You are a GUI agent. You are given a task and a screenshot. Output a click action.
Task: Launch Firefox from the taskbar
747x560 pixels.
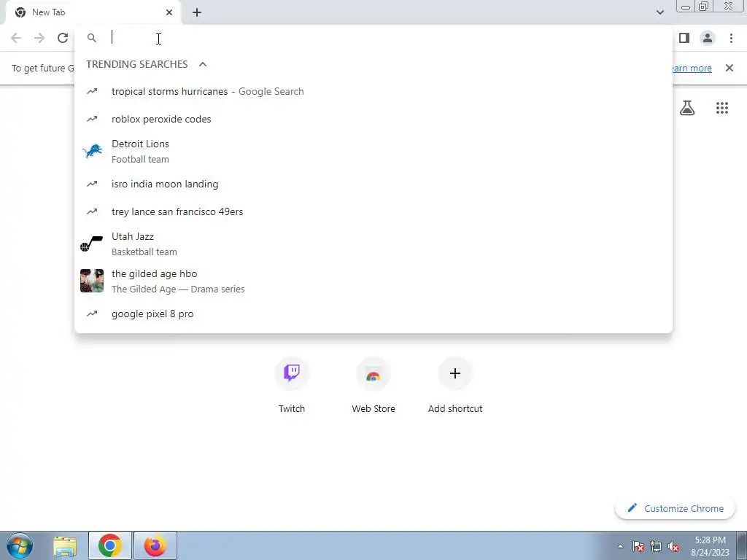[x=155, y=545]
